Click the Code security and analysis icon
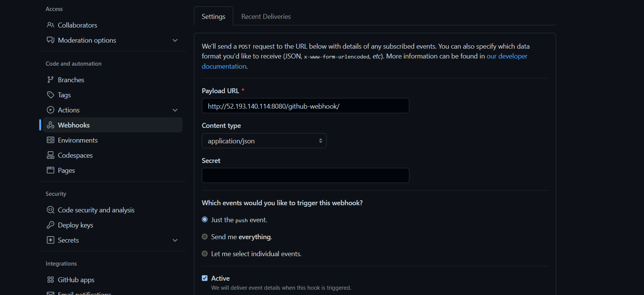 click(x=51, y=210)
